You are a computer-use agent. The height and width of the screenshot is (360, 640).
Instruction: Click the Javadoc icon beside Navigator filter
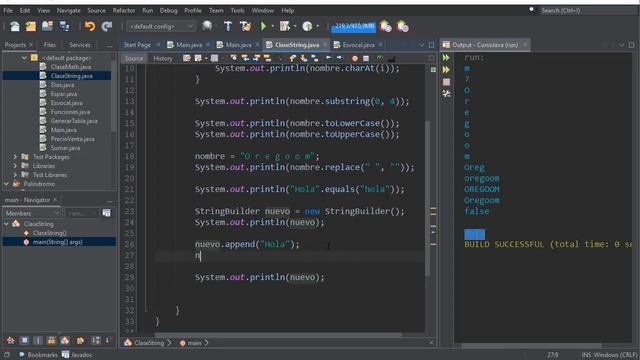coord(107,213)
